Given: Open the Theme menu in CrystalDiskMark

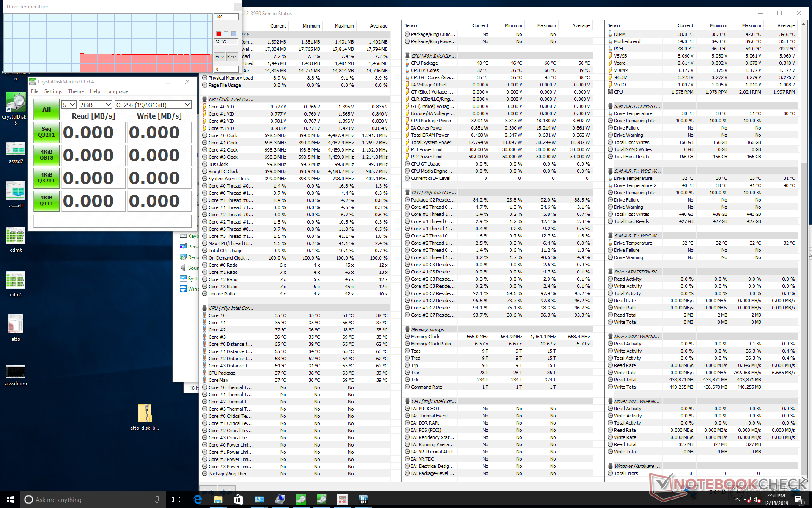Looking at the screenshot, I should 76,91.
